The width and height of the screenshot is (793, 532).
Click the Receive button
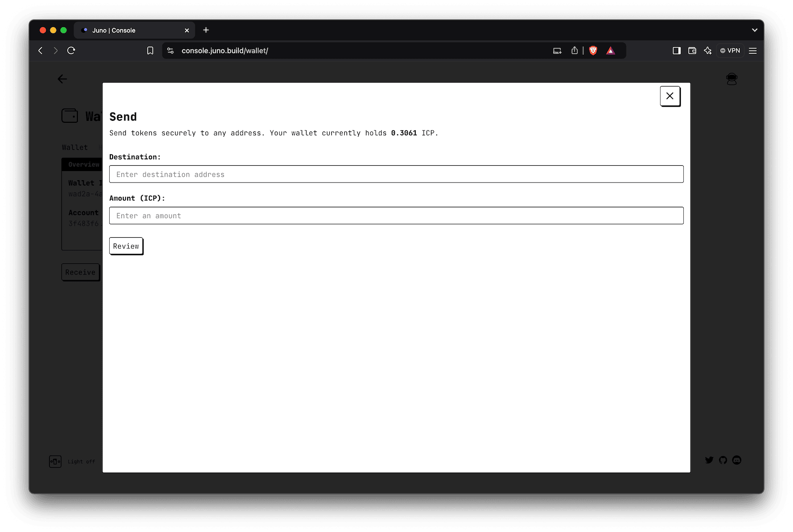click(80, 272)
